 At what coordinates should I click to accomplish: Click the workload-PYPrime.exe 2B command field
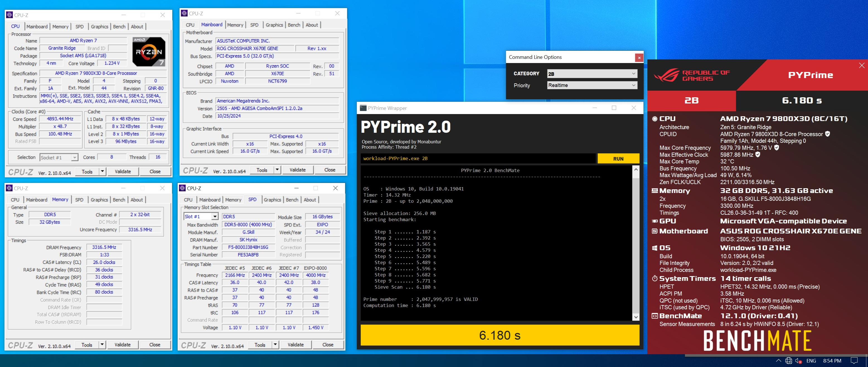(x=478, y=158)
